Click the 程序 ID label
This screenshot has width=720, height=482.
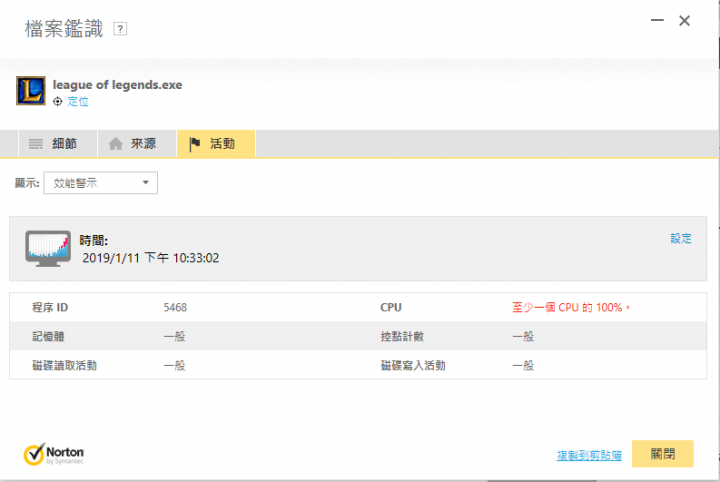[x=50, y=308]
